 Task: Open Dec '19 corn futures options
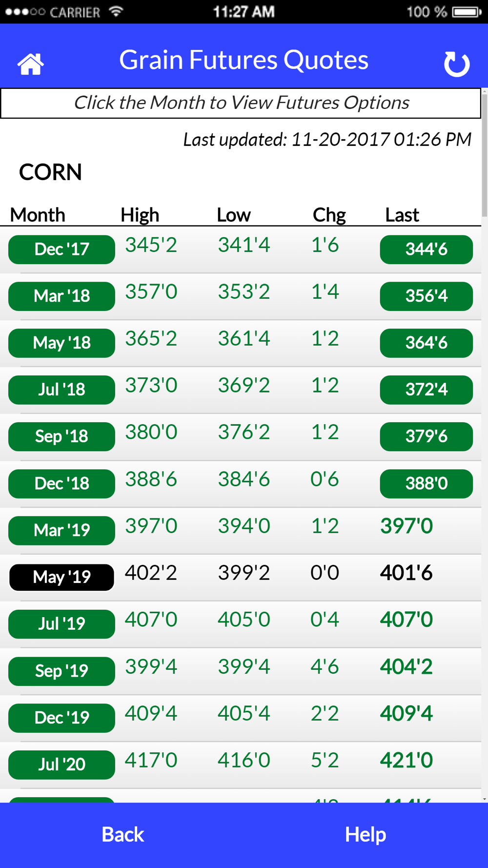point(61,718)
